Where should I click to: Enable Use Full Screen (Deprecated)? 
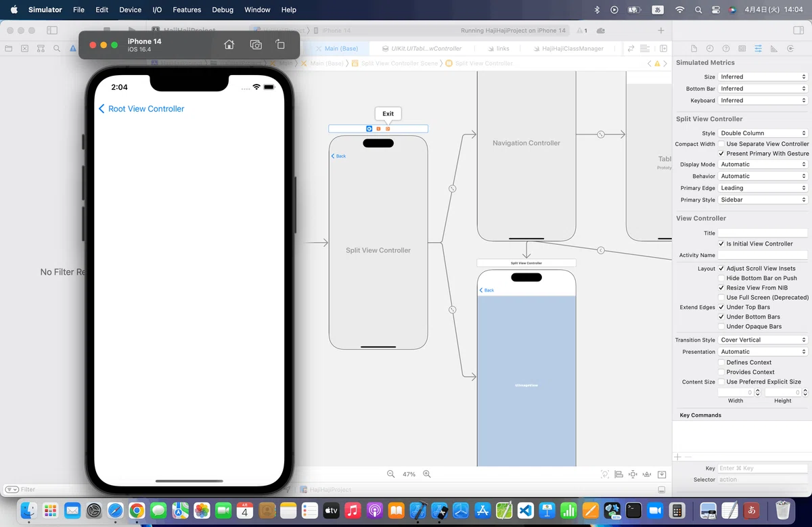tap(721, 298)
